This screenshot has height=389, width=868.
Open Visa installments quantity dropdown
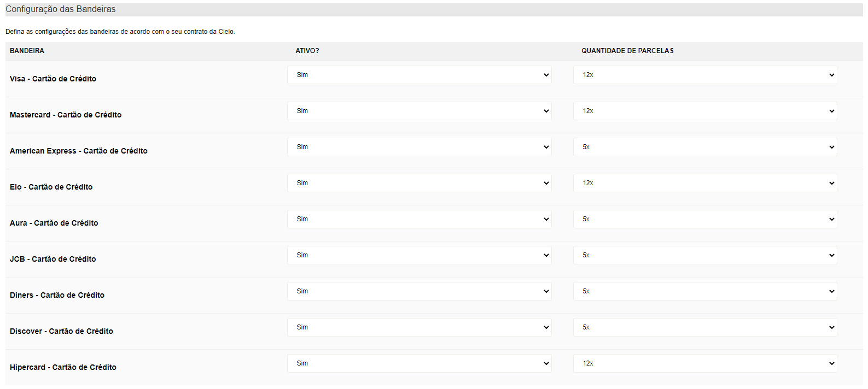click(x=704, y=75)
